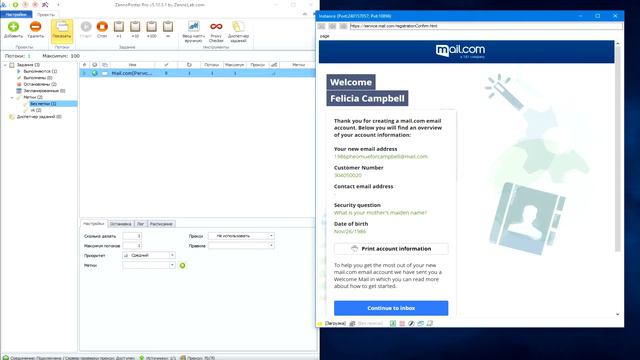
Task: Click the Date of birth value
Action: point(350,231)
